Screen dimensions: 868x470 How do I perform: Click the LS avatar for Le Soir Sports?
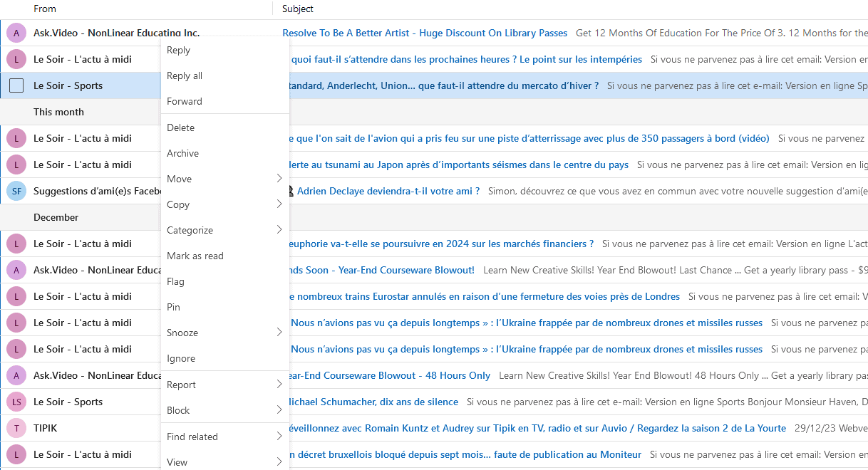tap(16, 402)
